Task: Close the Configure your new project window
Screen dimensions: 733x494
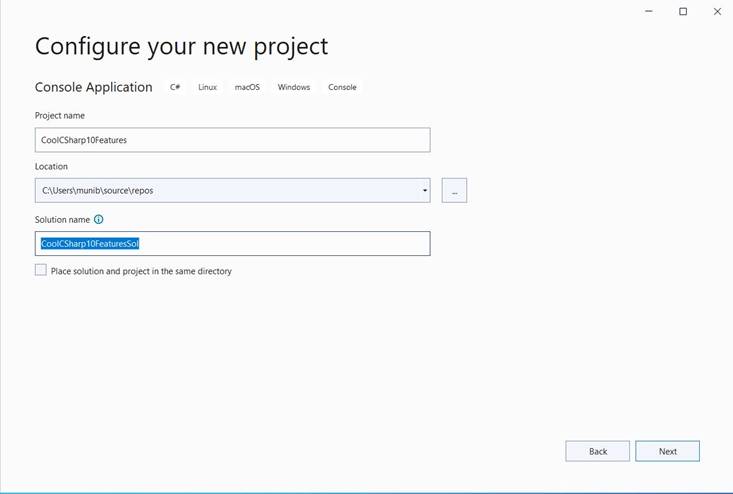Action: coord(717,11)
